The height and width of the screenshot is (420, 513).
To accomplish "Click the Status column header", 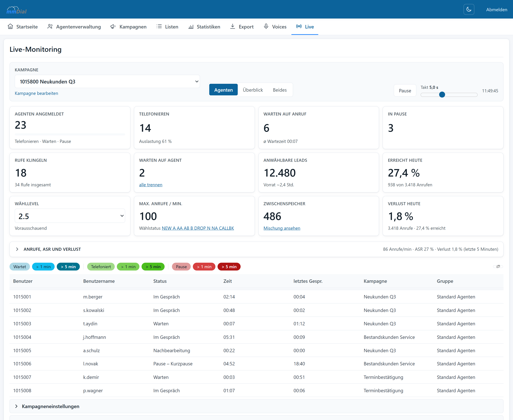I will pyautogui.click(x=160, y=281).
